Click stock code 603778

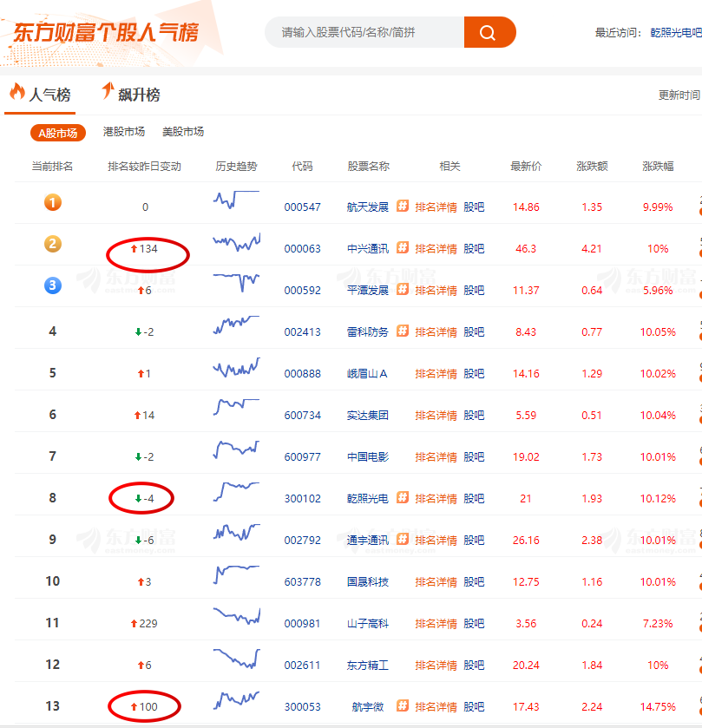(302, 581)
